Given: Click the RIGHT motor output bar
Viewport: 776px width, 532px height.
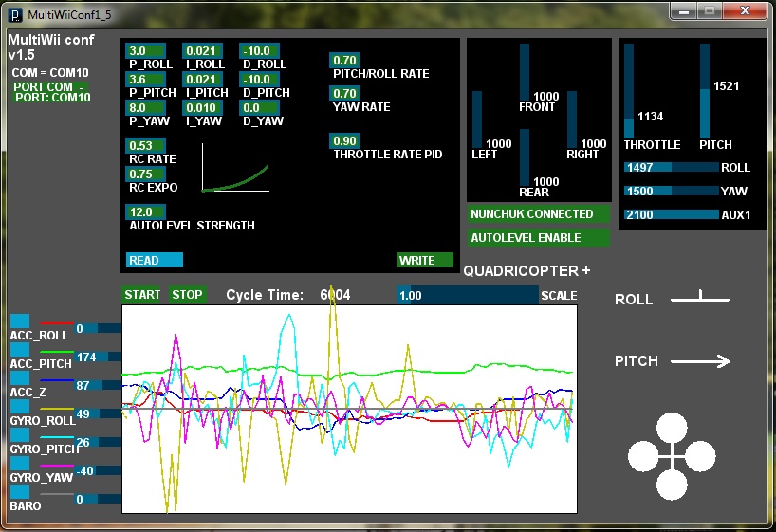Looking at the screenshot, I should (x=572, y=119).
